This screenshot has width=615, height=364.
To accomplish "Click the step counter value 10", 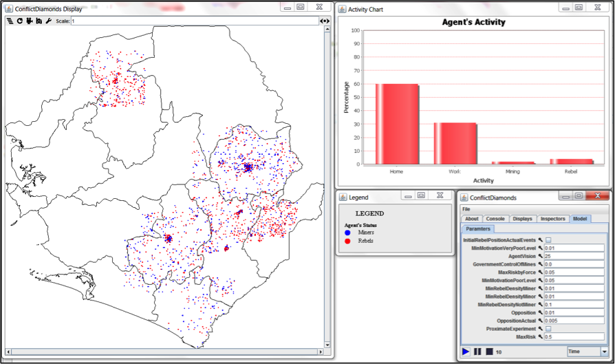I will tap(499, 352).
